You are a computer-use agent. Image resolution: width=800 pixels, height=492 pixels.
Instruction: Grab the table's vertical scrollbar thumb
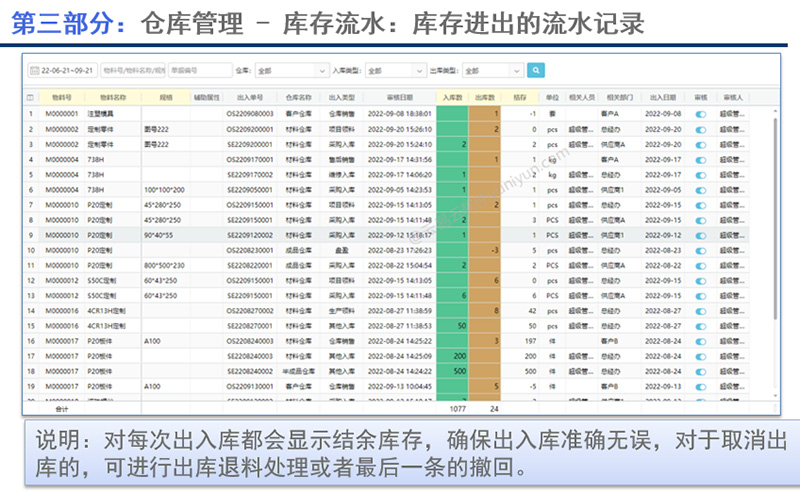(776, 219)
